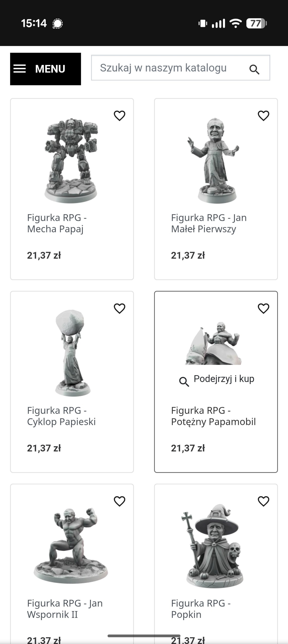The width and height of the screenshot is (288, 644).
Task: Open 'Figurka RPG - Potężny Papamobil' title link
Action: pos(213,416)
